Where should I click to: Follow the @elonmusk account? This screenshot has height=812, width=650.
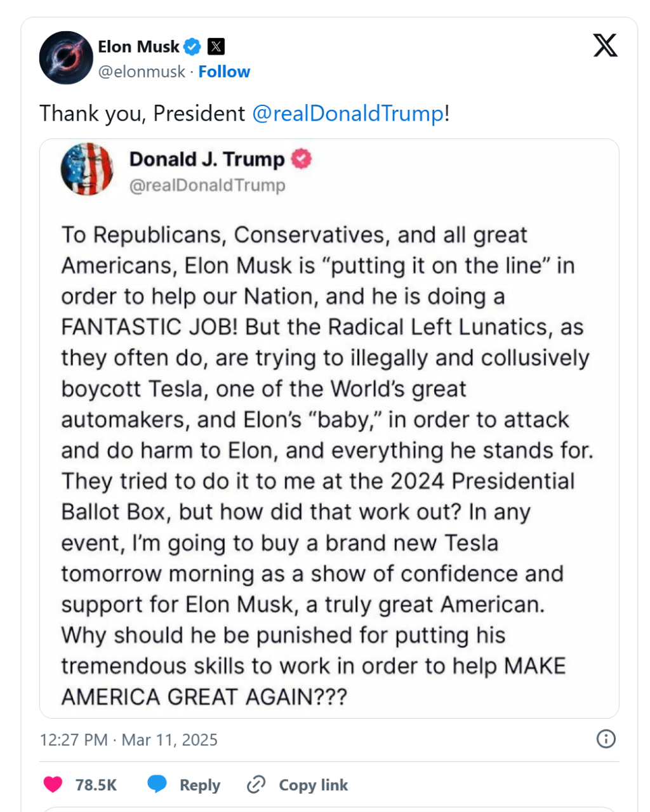coord(224,72)
